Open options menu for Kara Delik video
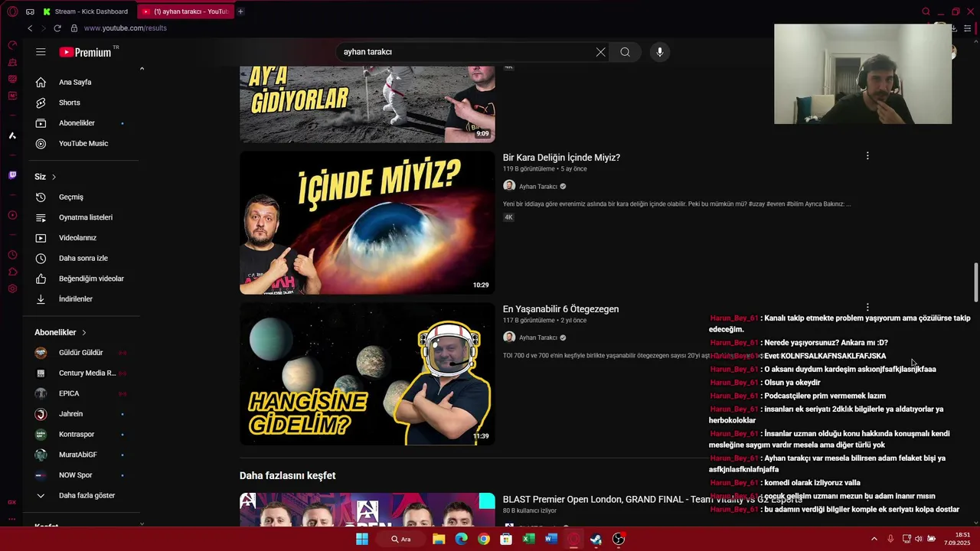Image resolution: width=980 pixels, height=551 pixels. point(867,155)
